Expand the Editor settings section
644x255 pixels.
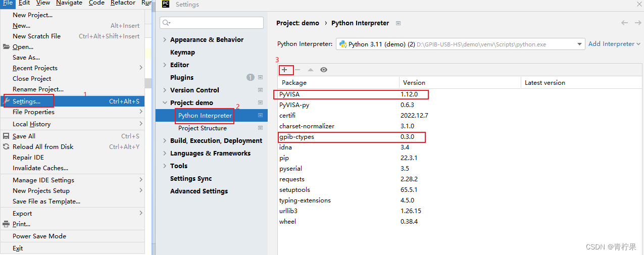(165, 65)
